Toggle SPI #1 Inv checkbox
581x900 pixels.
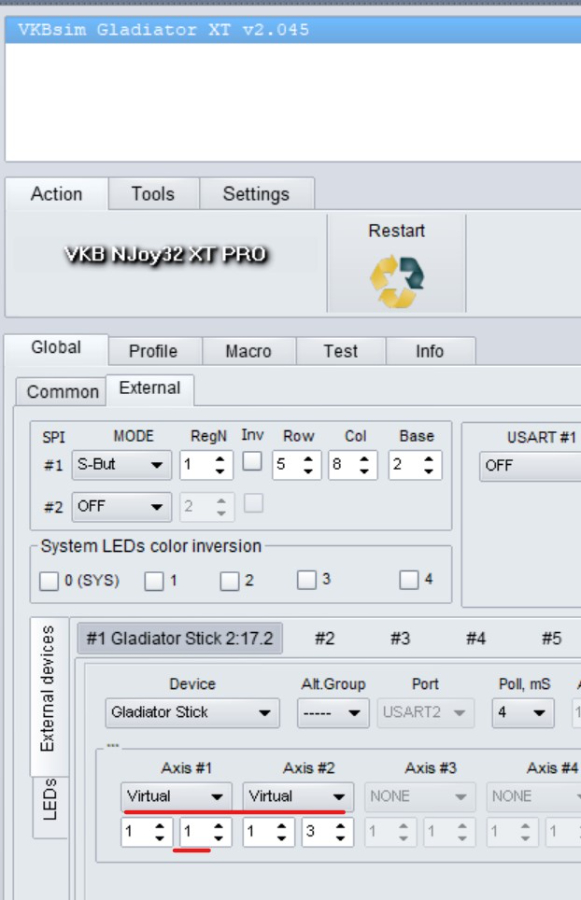[x=252, y=461]
